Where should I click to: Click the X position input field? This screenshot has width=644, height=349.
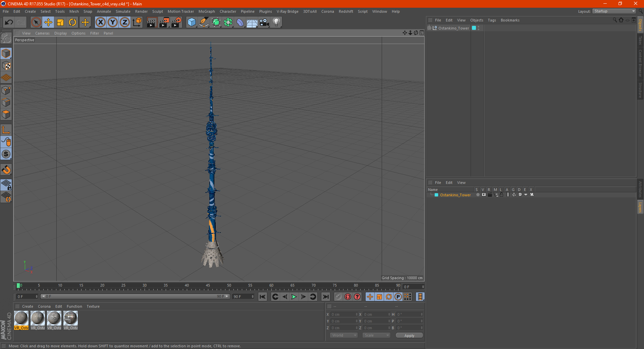coord(344,314)
